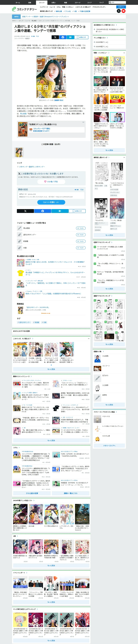The height and width of the screenshot is (644, 138).
Task: Open the X account icon in header
Action: coord(119,11)
